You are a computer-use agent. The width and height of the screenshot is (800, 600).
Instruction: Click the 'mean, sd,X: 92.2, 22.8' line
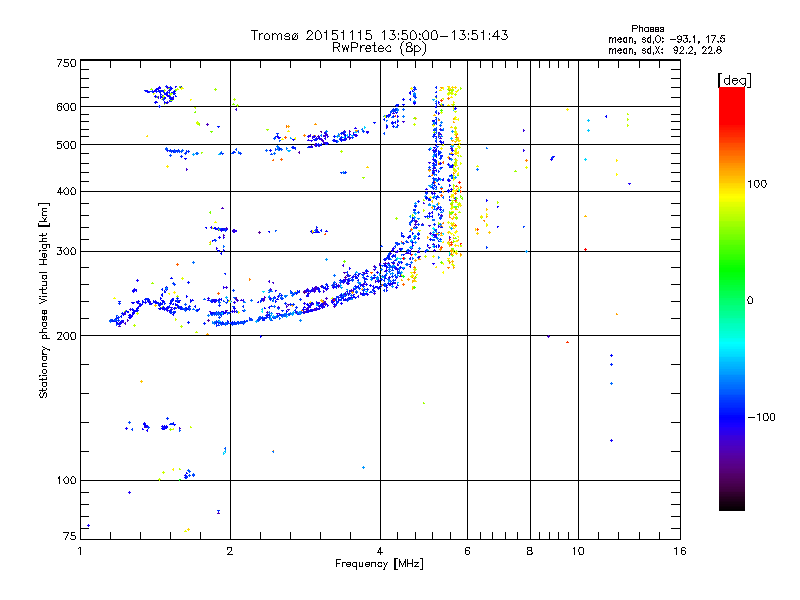665,50
